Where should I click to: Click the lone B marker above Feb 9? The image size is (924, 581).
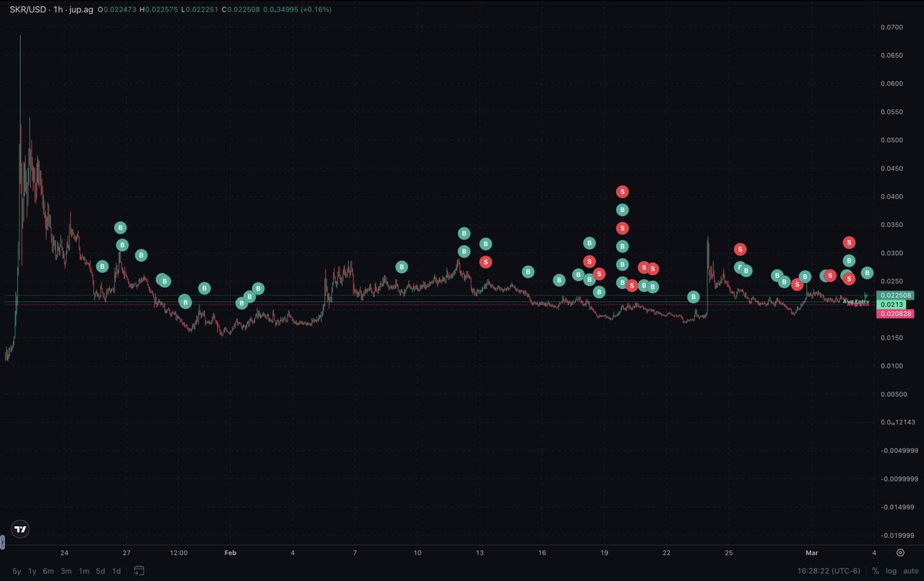(401, 267)
